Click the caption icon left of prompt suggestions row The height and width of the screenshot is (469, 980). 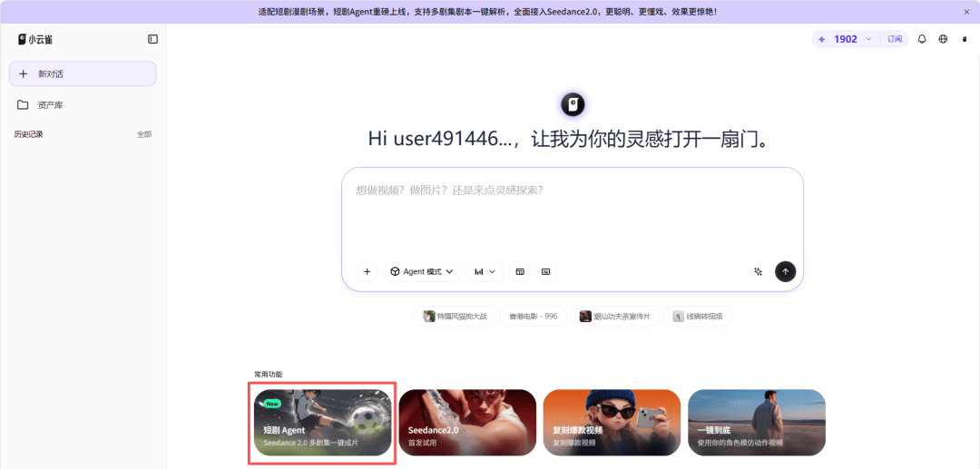pos(545,271)
